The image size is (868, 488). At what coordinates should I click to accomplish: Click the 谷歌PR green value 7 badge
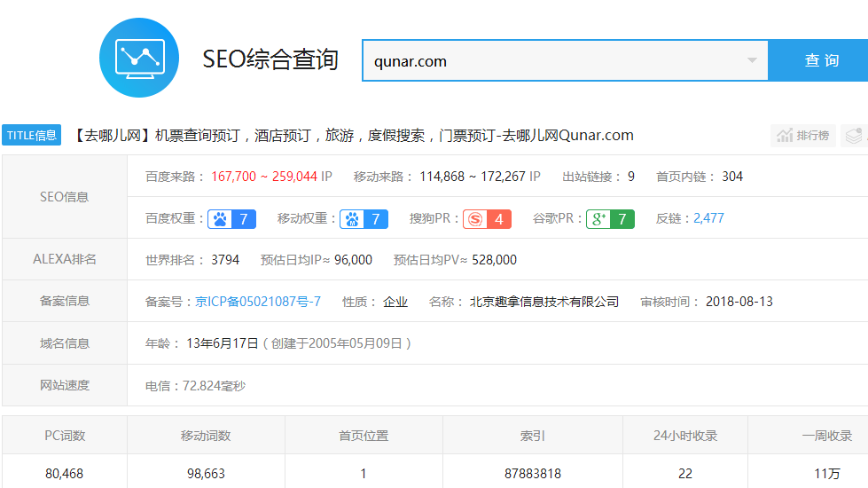(x=622, y=219)
